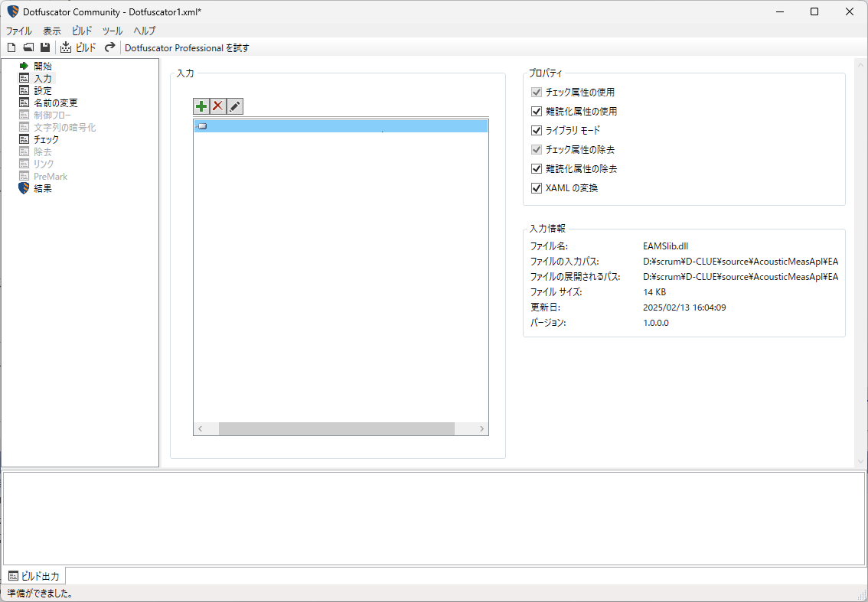The image size is (868, 602).
Task: Toggle the チェック属性の除去 checkbox
Action: pos(536,149)
